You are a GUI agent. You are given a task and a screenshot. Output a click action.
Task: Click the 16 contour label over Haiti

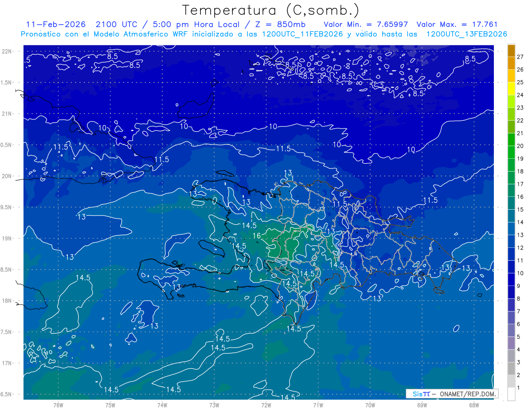coord(257,236)
